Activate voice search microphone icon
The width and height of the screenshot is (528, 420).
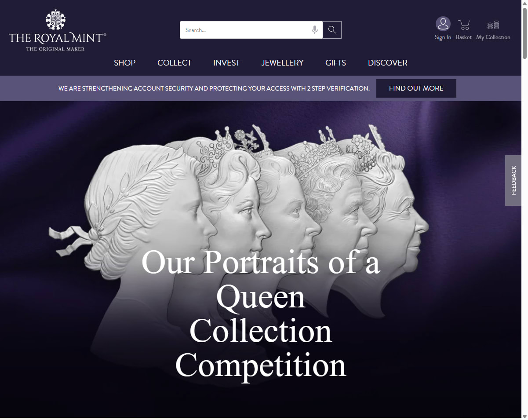315,30
